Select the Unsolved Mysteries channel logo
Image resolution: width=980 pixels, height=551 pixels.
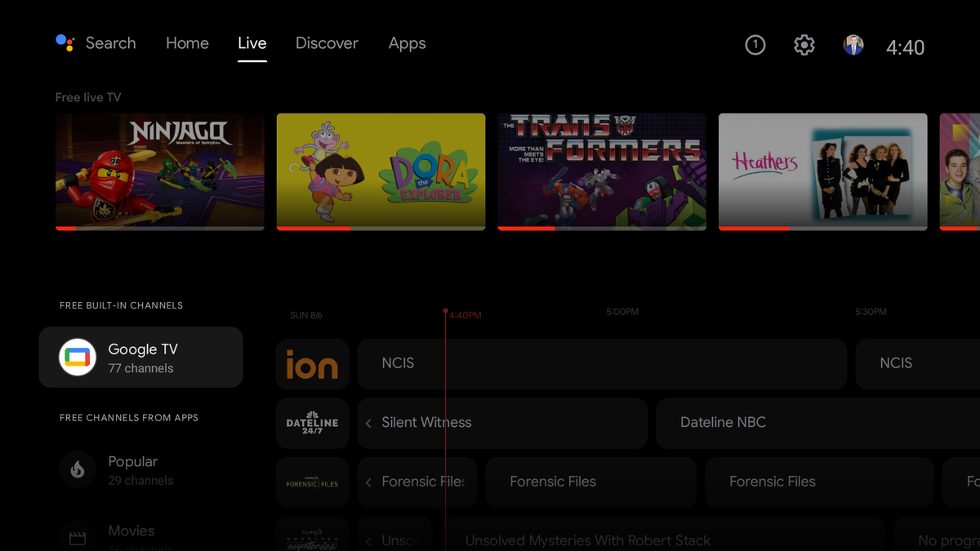(x=312, y=534)
